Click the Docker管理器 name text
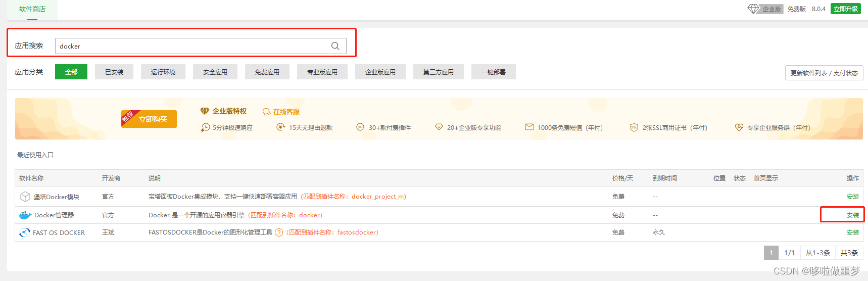Screen dimensions: 868x281 pyautogui.click(x=54, y=215)
